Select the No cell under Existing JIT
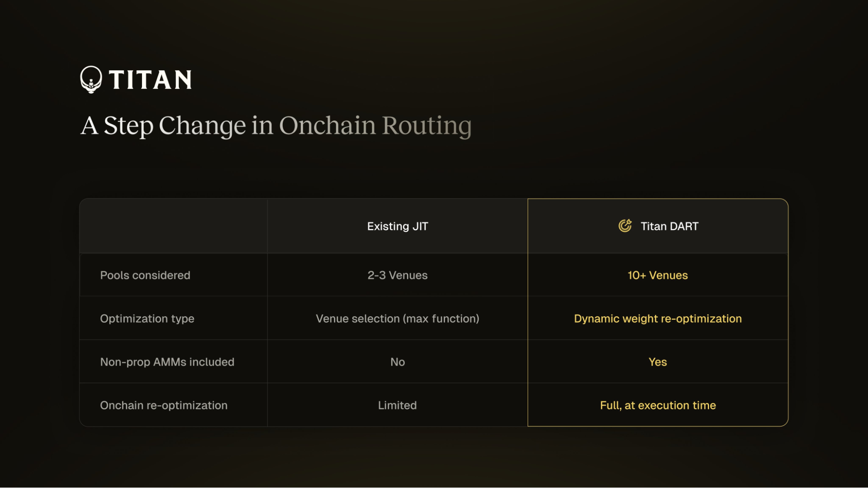 [x=397, y=362]
